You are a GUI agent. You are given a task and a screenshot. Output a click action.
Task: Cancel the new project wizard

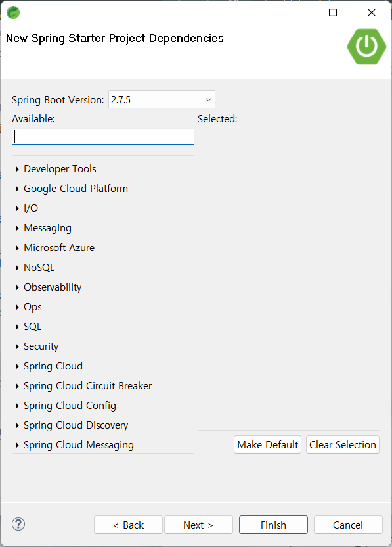coord(348,525)
